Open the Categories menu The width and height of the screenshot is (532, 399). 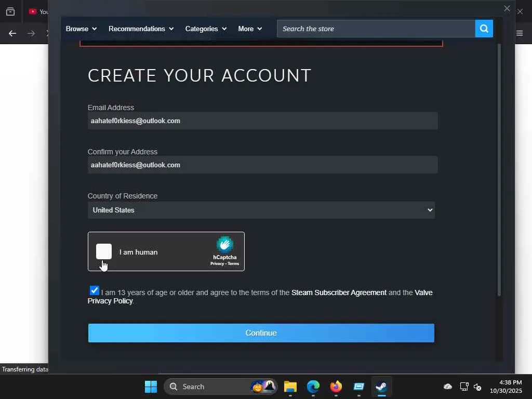206,29
